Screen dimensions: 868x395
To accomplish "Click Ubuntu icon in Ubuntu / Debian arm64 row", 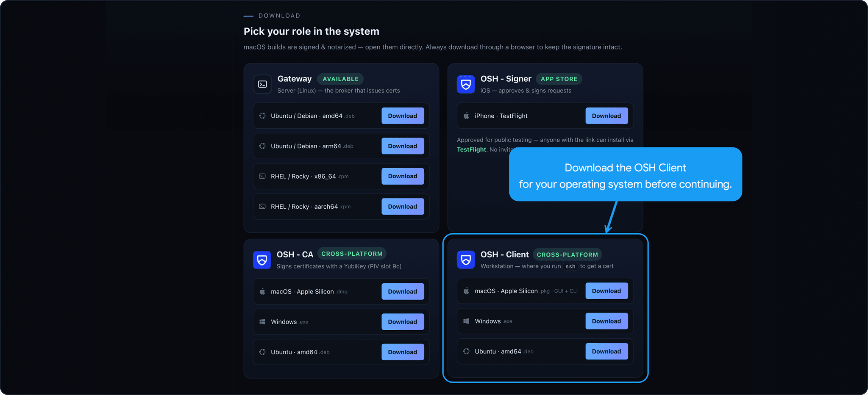I will pyautogui.click(x=262, y=146).
